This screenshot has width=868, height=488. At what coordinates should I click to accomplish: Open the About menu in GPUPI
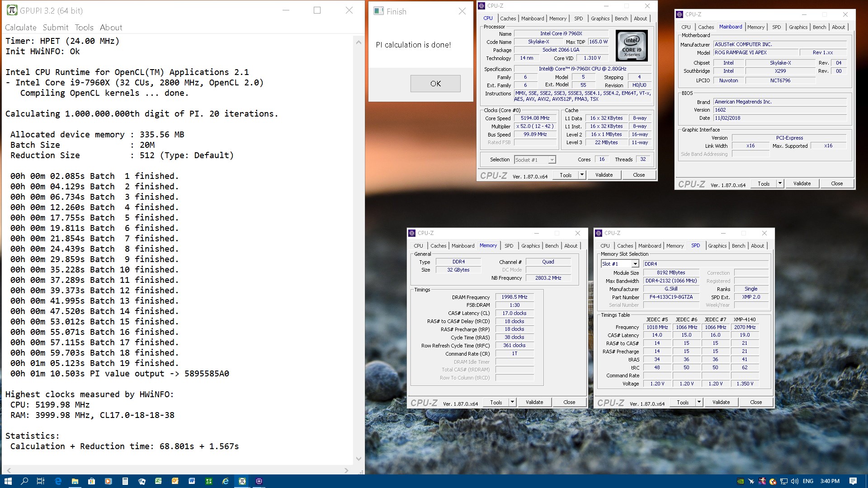click(111, 28)
